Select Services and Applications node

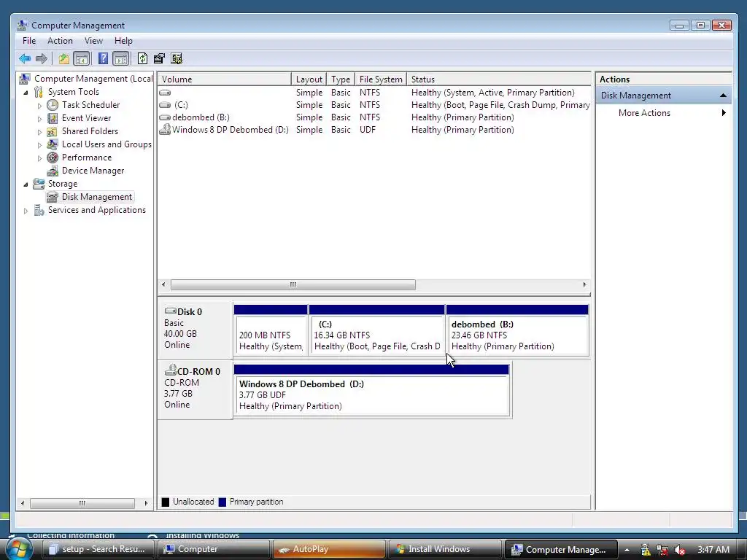(97, 210)
